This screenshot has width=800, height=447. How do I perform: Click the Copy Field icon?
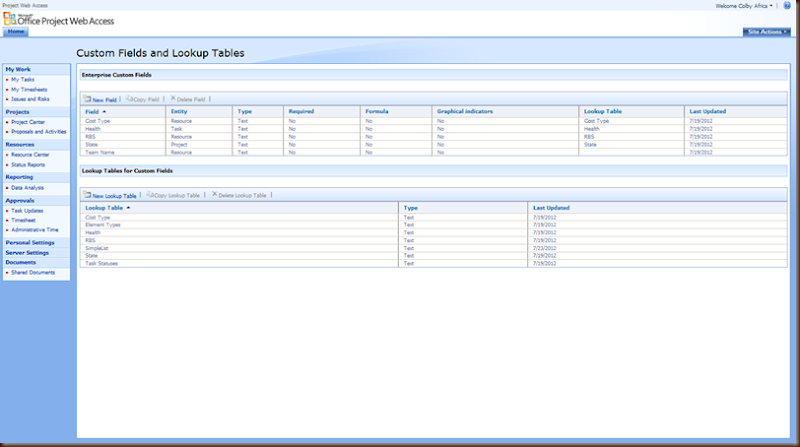pyautogui.click(x=129, y=98)
